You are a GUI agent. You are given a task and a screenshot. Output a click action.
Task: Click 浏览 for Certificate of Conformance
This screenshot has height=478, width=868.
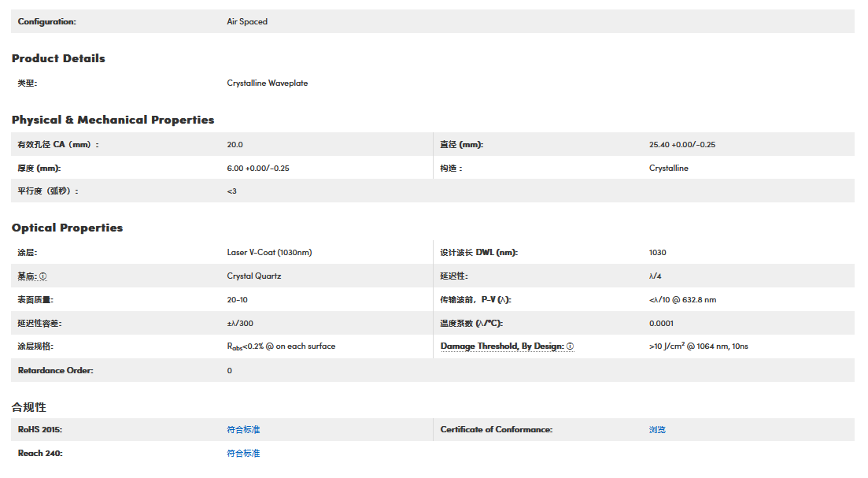click(x=657, y=430)
